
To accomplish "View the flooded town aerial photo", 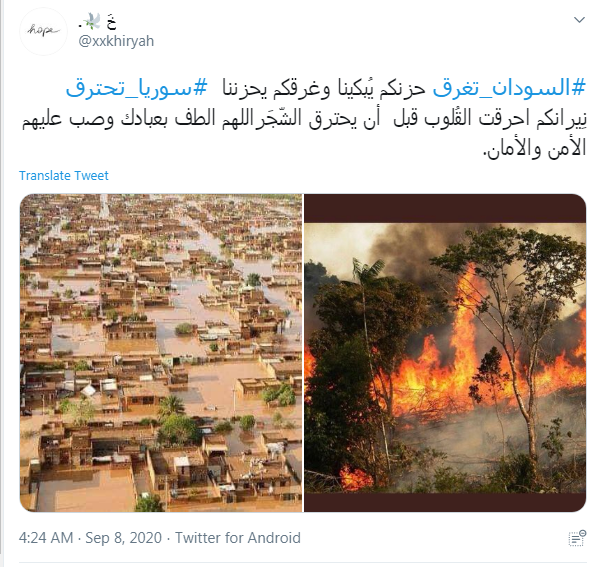I will (x=161, y=353).
